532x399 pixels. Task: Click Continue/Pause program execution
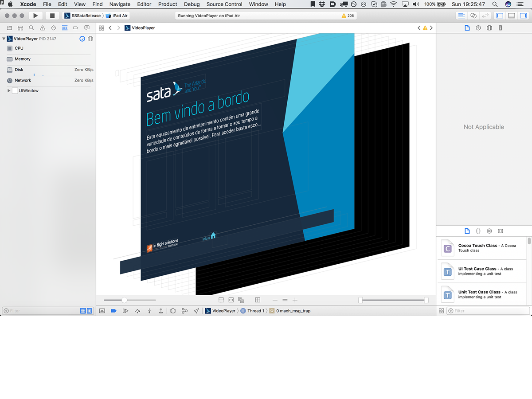pos(125,311)
